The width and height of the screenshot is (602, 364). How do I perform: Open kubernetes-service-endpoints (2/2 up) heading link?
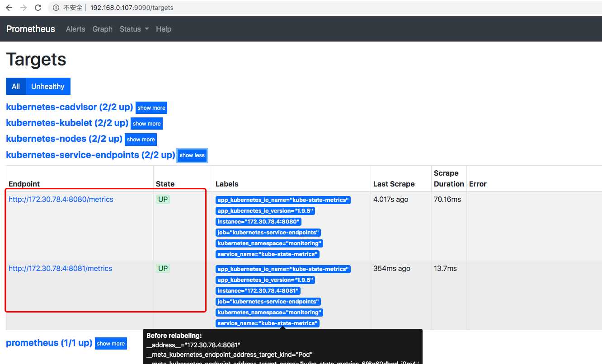(90, 155)
